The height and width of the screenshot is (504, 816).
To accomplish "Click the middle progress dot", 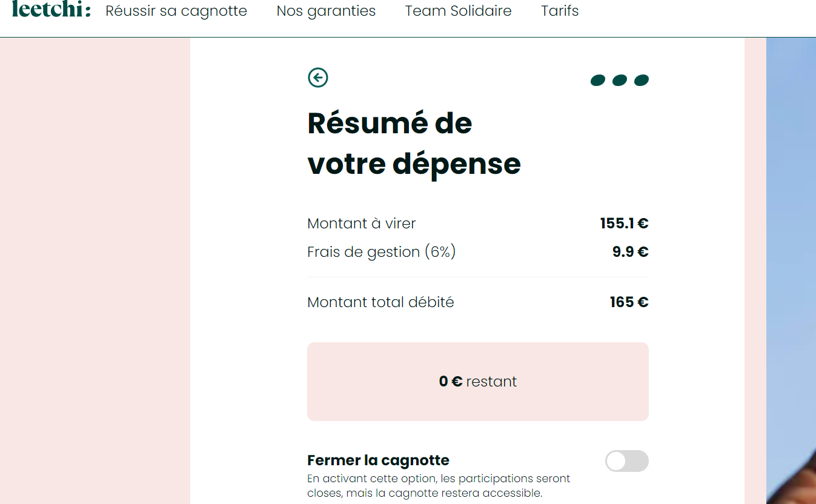I will click(620, 81).
